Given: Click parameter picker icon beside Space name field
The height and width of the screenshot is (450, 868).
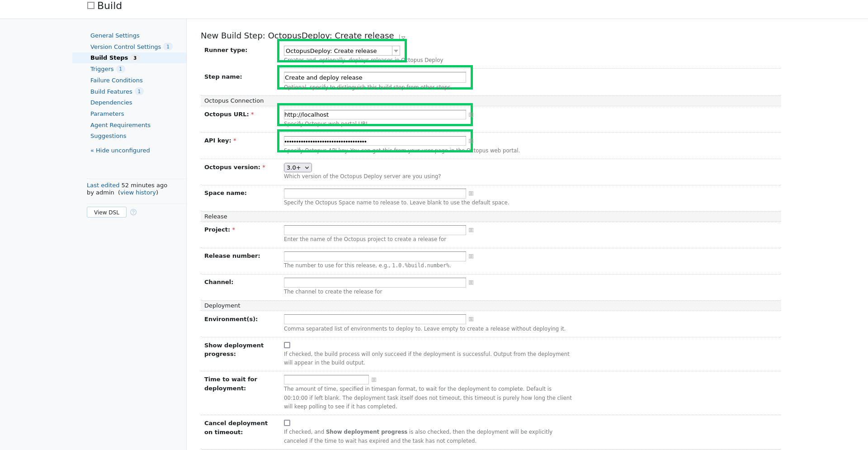Looking at the screenshot, I should point(471,194).
